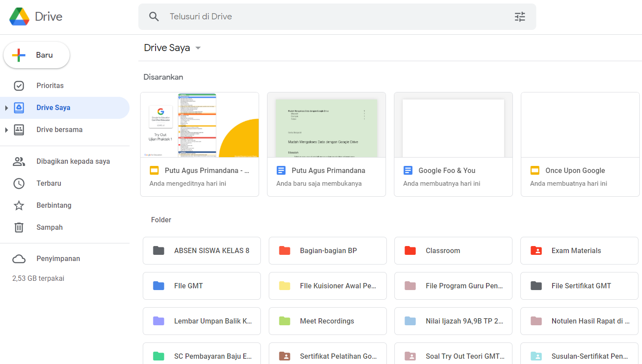
Task: Select folder ABSEN SISWA KELAS 8
Action: [x=202, y=250]
